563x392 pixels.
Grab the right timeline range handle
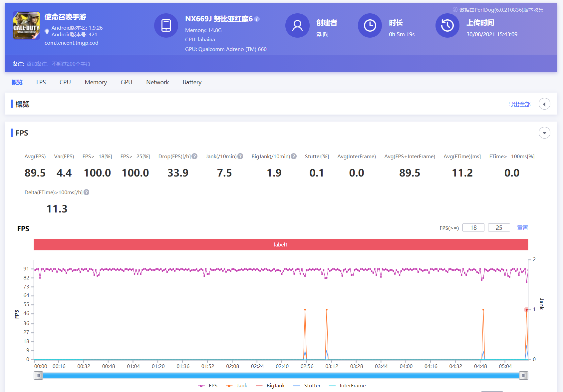(x=524, y=376)
